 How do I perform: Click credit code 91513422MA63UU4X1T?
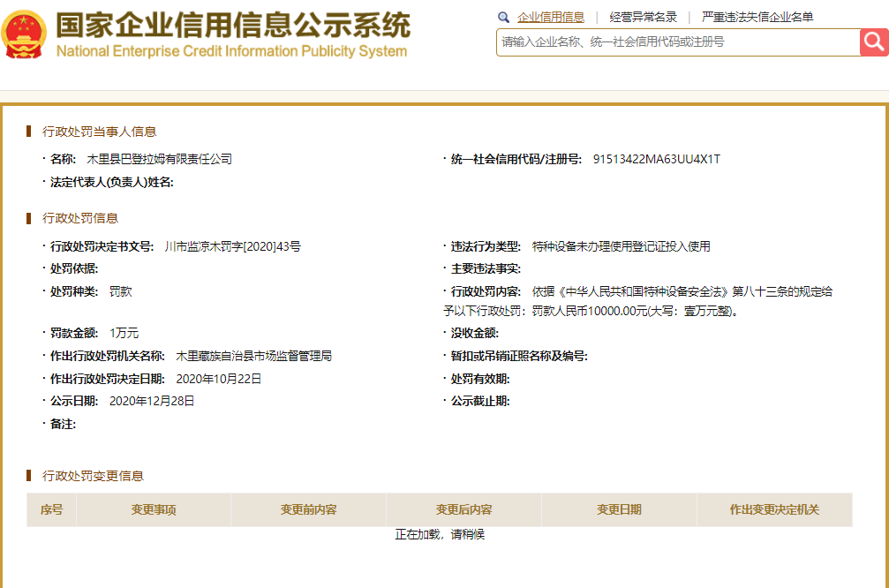(657, 159)
